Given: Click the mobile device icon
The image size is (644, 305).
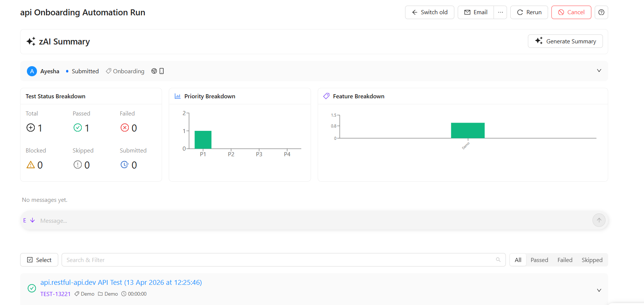Looking at the screenshot, I should point(162,71).
